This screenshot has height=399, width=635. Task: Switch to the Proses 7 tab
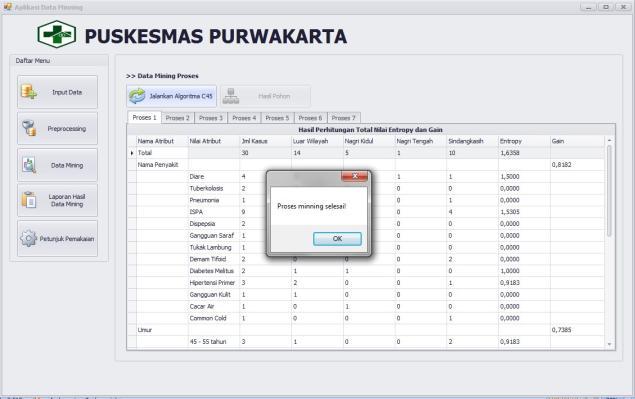coord(343,118)
